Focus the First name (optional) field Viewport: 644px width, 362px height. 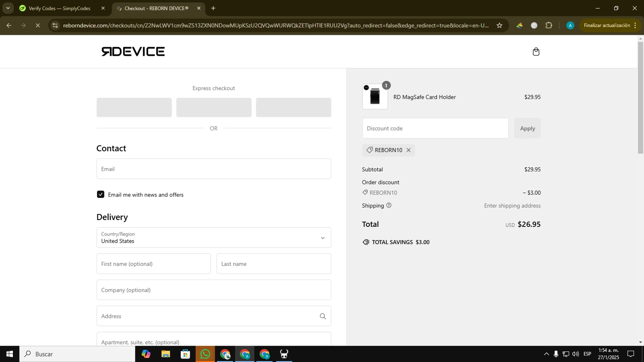coord(154,264)
